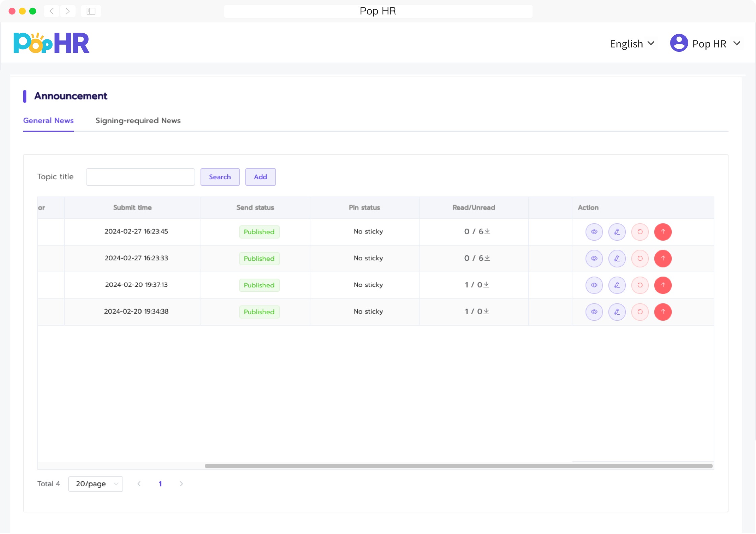The image size is (756, 534).
Task: Click the Pop HR address bar
Action: click(378, 11)
